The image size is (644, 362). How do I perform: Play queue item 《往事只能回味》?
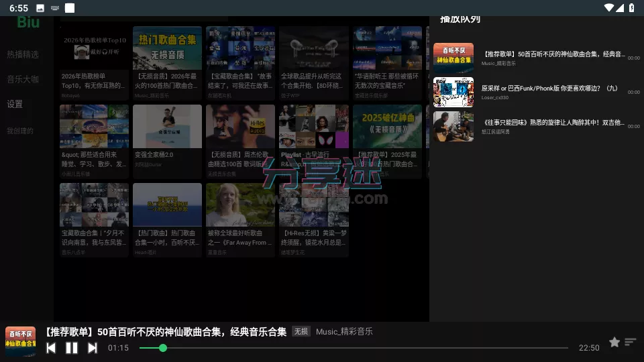[537, 126]
